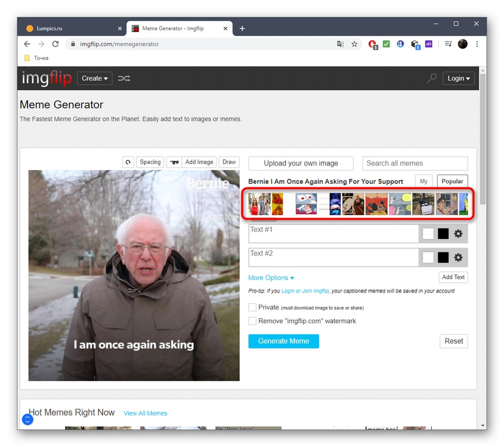Select the UNO Draw 25 template

[x=353, y=204]
